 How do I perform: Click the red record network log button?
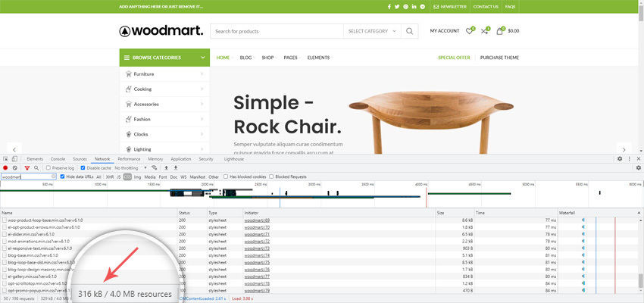point(5,168)
